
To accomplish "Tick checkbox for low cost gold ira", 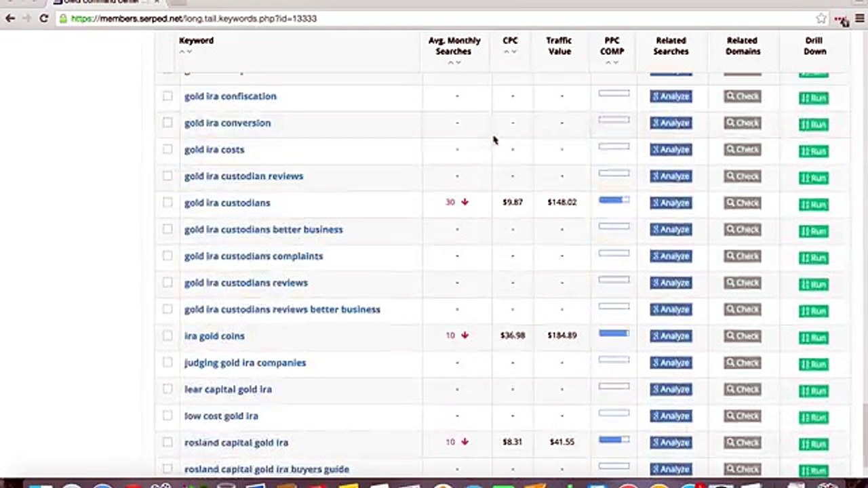I will coord(167,415).
